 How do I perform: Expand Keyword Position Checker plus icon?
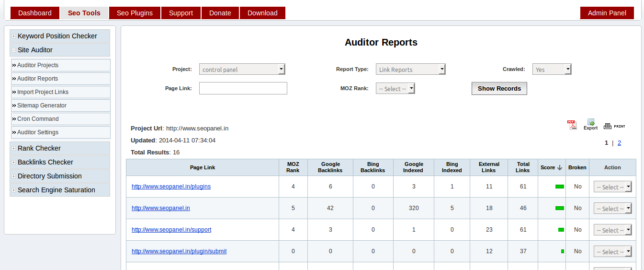click(x=13, y=36)
